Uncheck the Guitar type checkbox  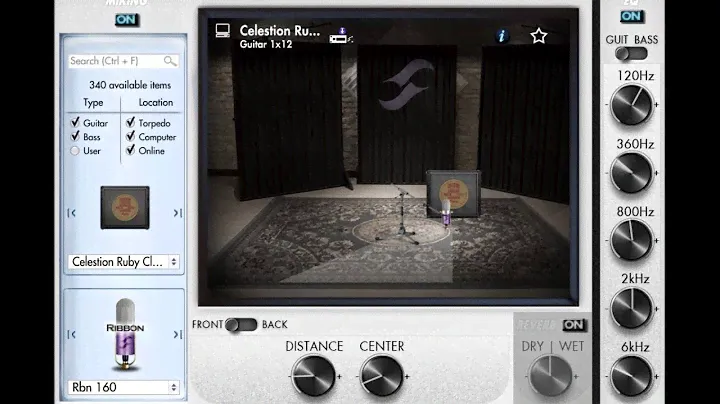point(75,123)
